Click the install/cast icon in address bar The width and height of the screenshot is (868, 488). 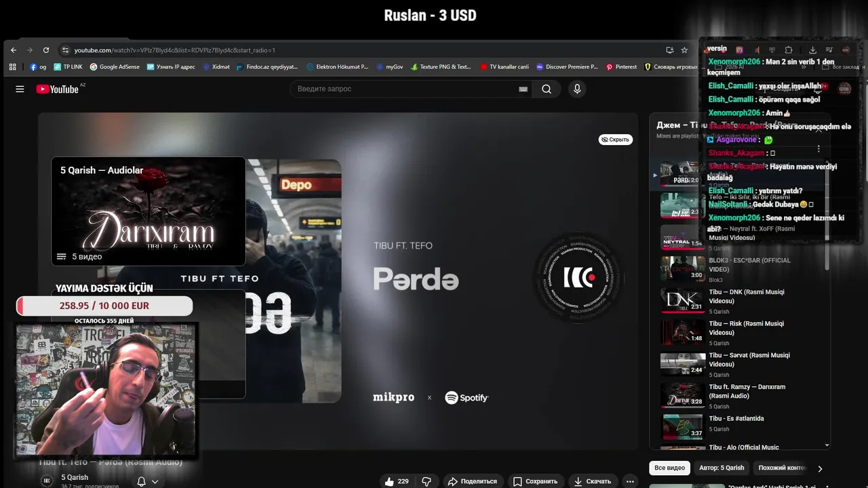(670, 50)
